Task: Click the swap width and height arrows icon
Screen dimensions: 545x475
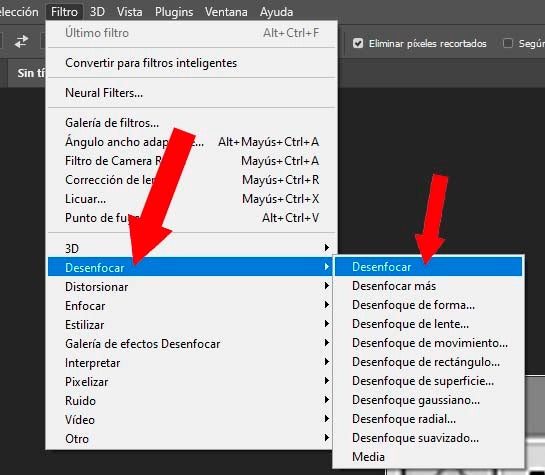Action: (21, 41)
